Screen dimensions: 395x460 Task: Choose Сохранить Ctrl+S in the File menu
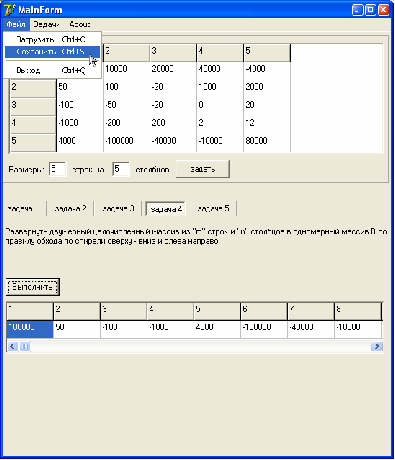[52, 52]
